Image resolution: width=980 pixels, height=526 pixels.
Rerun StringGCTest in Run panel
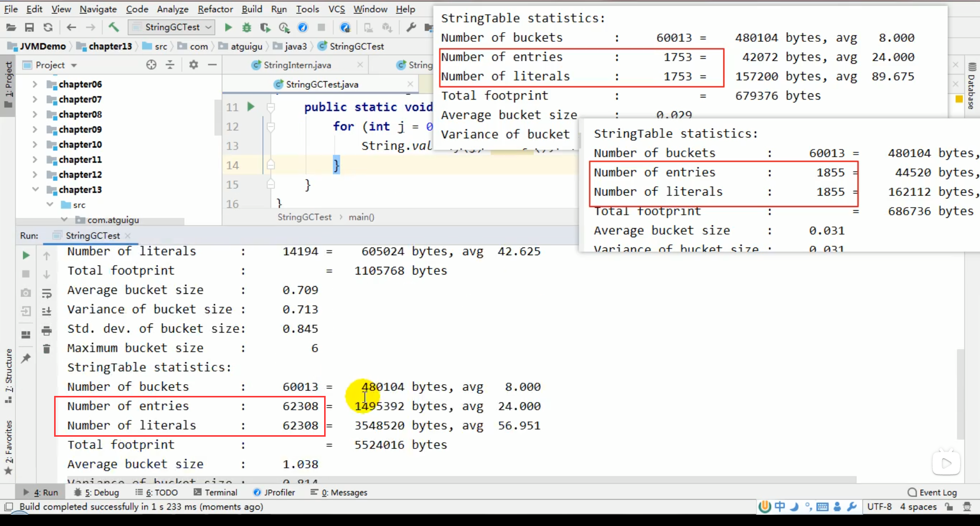click(x=26, y=255)
